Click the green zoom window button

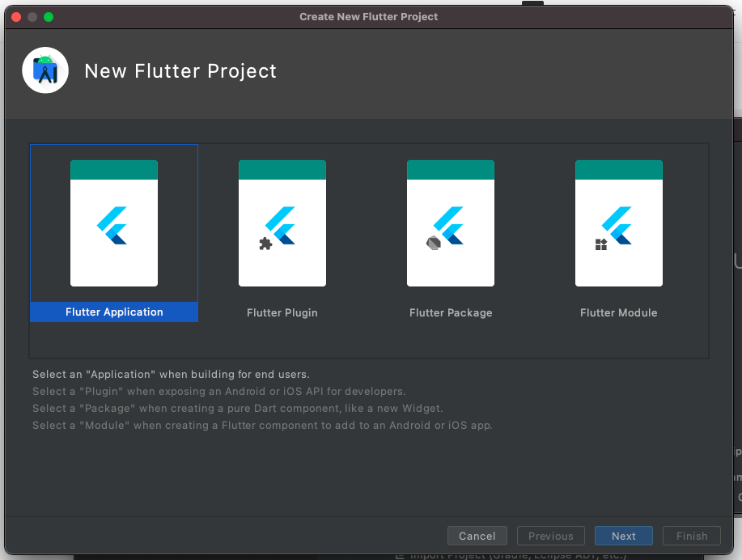[x=49, y=17]
